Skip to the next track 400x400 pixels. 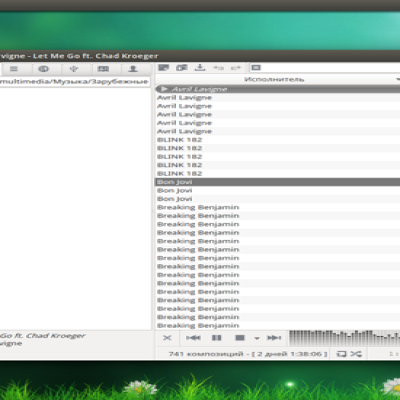(x=274, y=338)
